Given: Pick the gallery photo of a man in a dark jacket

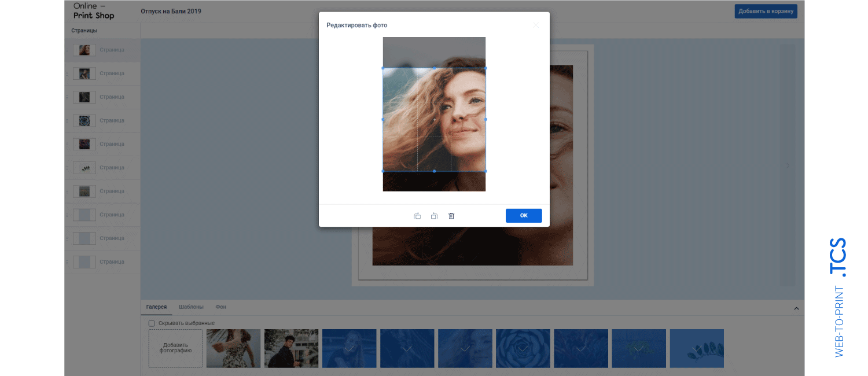Looking at the screenshot, I should (291, 348).
